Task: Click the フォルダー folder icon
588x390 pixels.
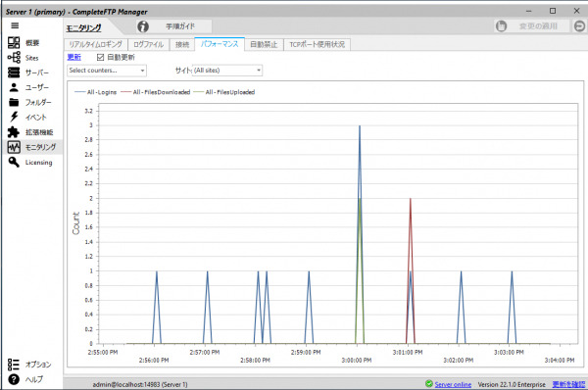Action: point(14,102)
